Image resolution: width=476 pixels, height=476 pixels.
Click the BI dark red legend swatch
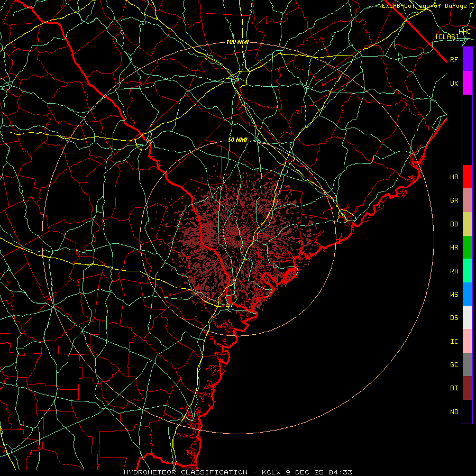pos(467,388)
